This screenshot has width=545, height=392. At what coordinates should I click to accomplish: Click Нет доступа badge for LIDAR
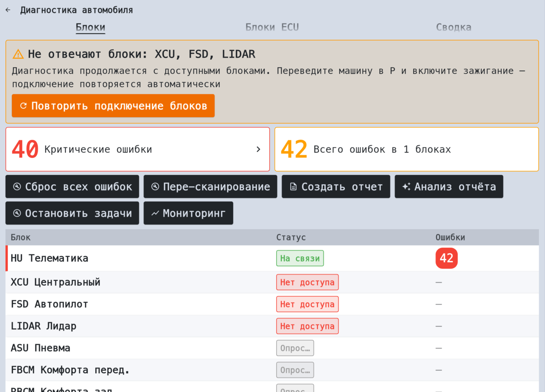(307, 326)
